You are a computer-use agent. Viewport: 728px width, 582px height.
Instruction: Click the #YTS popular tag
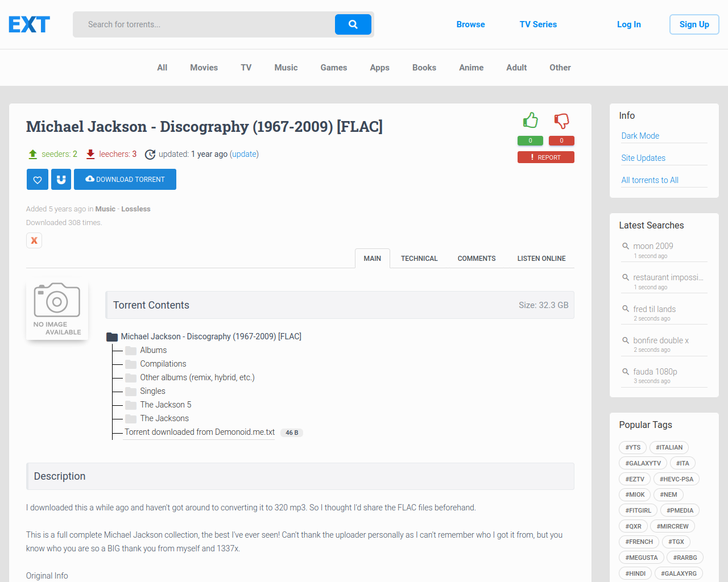coord(633,447)
